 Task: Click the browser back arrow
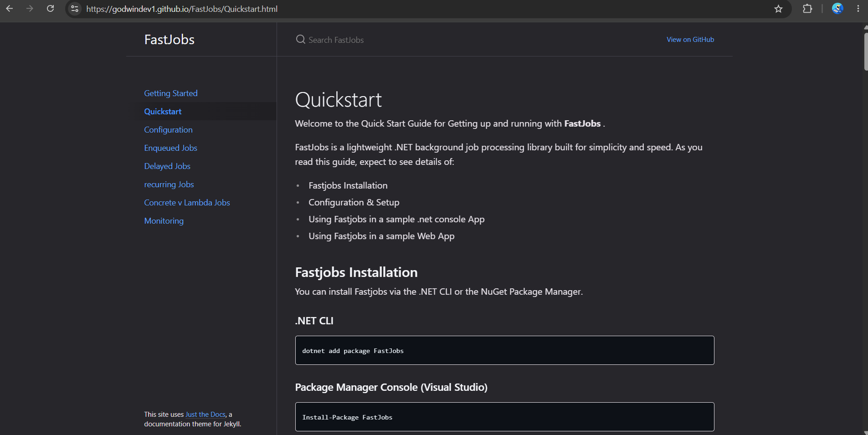point(9,9)
